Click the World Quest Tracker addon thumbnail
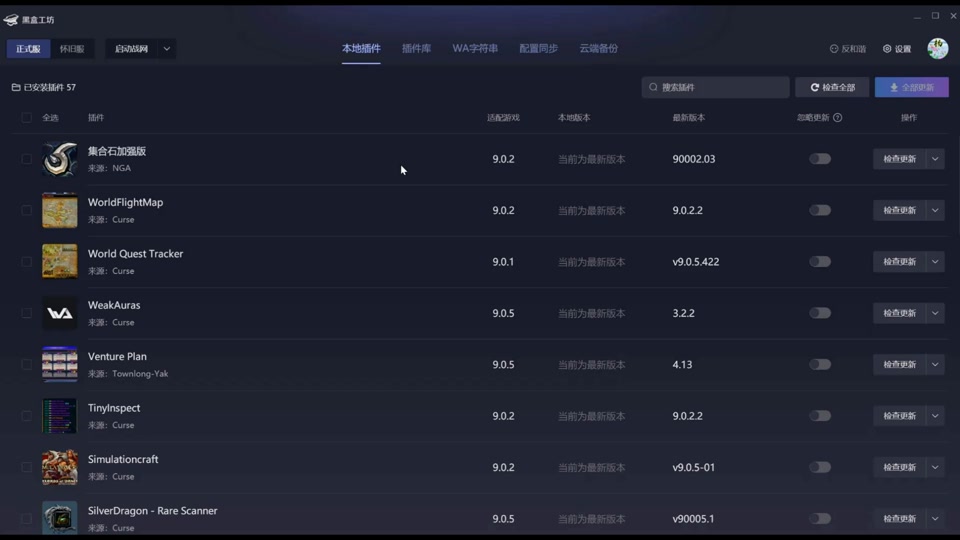This screenshot has height=540, width=960. click(59, 262)
